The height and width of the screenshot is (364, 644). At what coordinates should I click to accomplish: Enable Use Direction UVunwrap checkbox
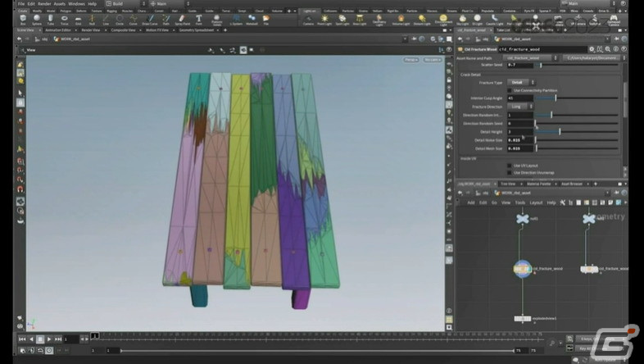coord(510,172)
